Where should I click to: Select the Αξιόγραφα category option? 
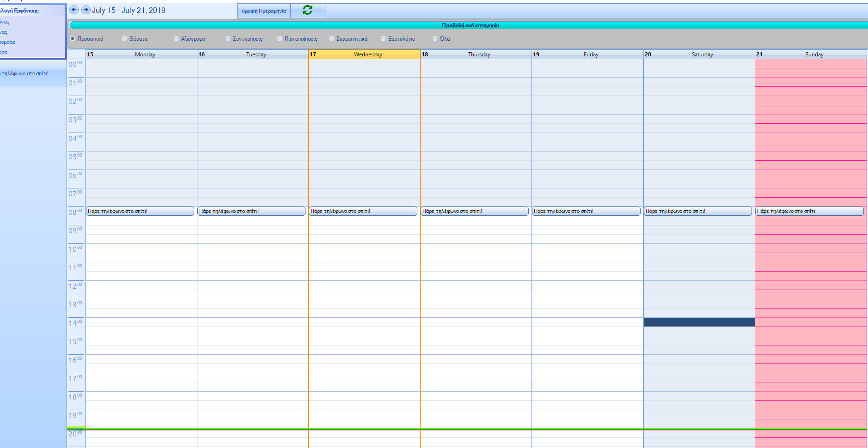(177, 39)
